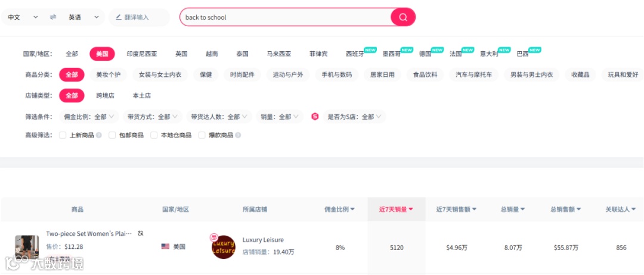This screenshot has height=275, width=644.
Task: Select 意大利 country filter
Action: coord(489,54)
